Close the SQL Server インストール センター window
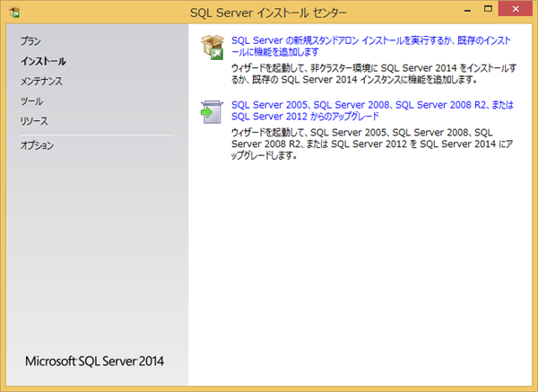Image resolution: width=538 pixels, height=392 pixels. click(516, 9)
